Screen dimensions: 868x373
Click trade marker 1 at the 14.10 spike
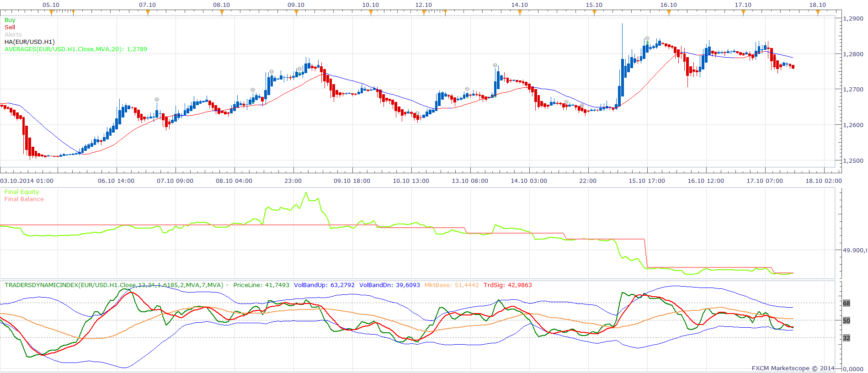[495, 65]
